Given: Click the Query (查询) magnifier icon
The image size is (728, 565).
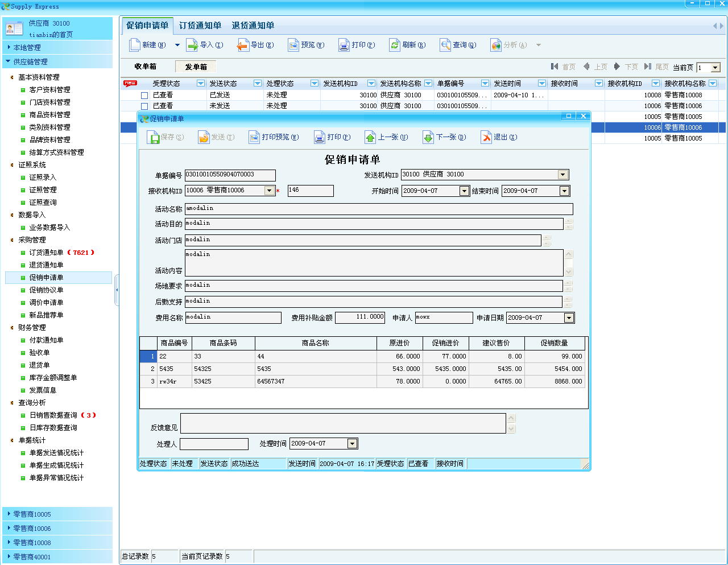Looking at the screenshot, I should 445,45.
